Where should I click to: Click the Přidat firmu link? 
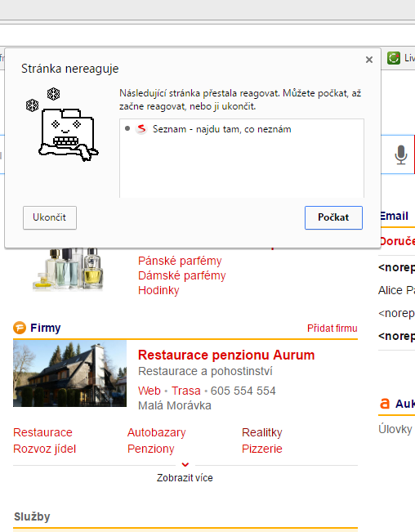point(332,328)
